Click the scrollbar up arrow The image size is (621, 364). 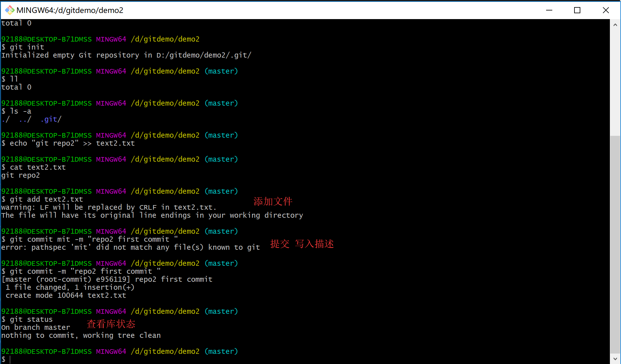coord(615,25)
